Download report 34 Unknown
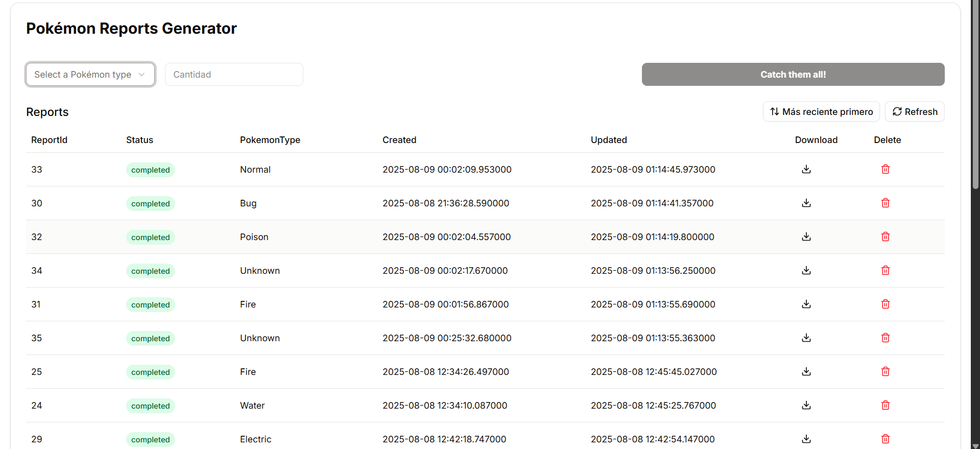This screenshot has width=980, height=449. coord(806,270)
